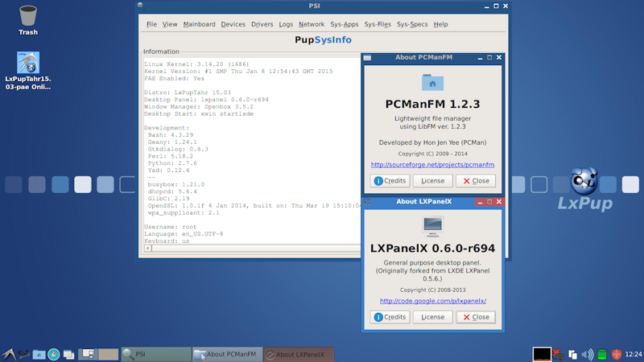Click the 'PCManFM 1.2.3' version heading
The height and width of the screenshot is (362, 644).
[432, 104]
